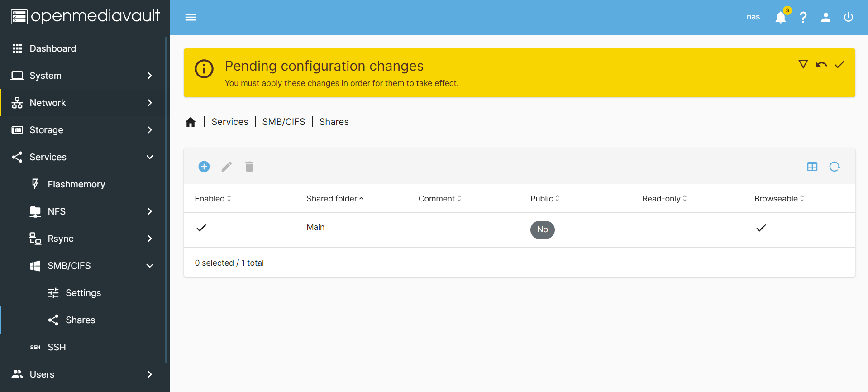Sort by Browseable column

coord(779,198)
